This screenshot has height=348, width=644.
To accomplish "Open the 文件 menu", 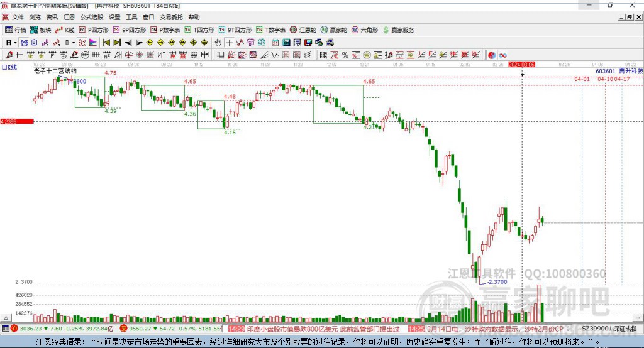I will 18,17.
